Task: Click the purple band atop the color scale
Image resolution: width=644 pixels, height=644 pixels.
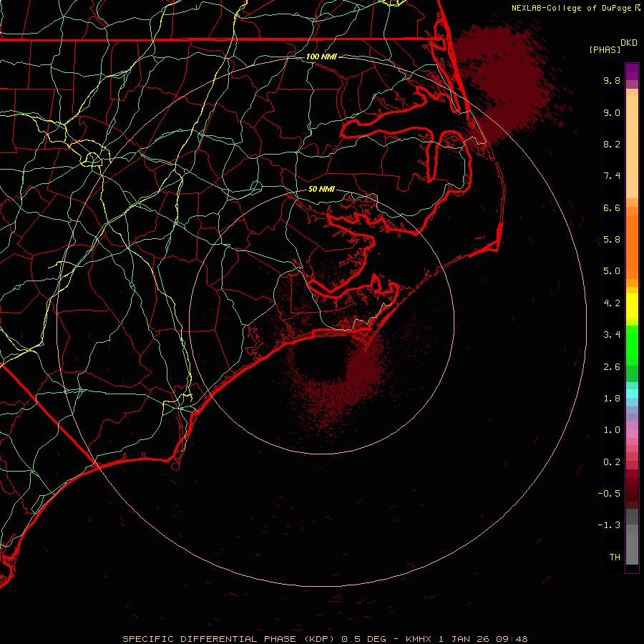Action: 632,72
